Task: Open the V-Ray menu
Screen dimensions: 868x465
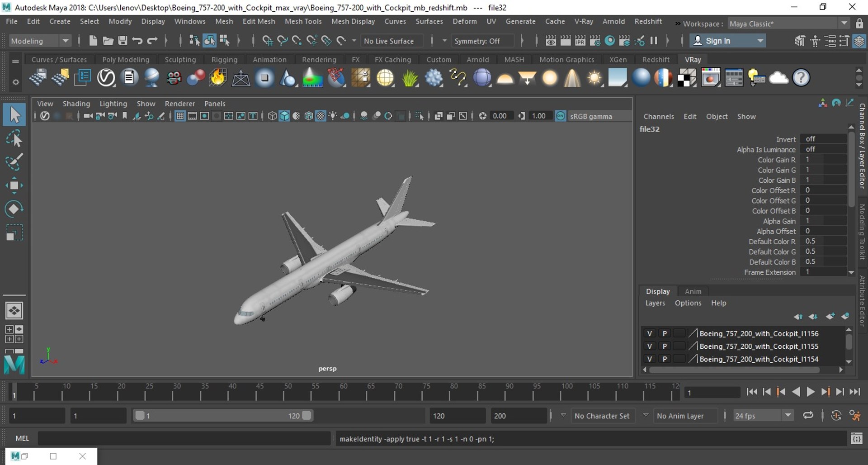Action: (584, 21)
